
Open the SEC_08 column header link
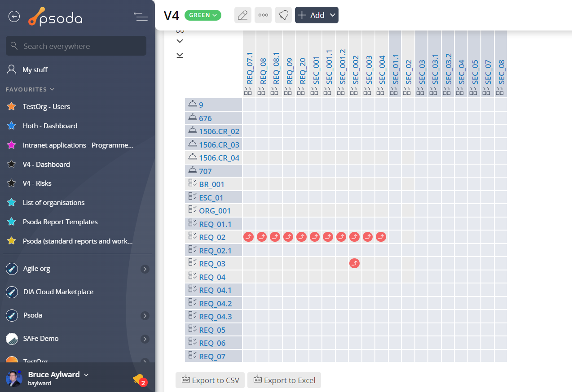point(502,72)
